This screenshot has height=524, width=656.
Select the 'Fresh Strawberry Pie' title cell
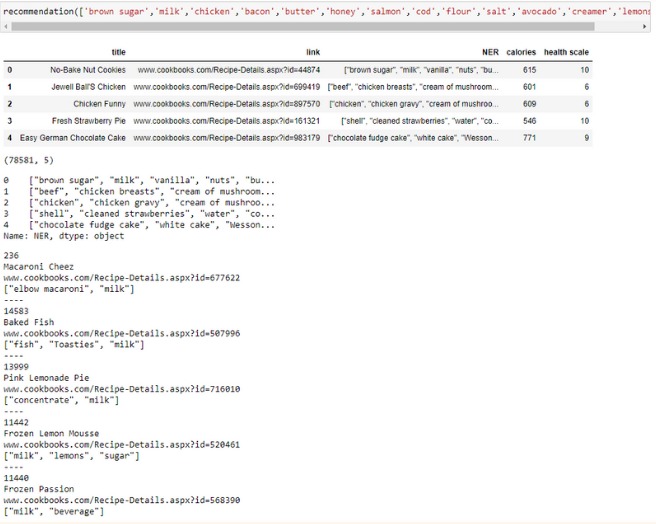tap(89, 121)
